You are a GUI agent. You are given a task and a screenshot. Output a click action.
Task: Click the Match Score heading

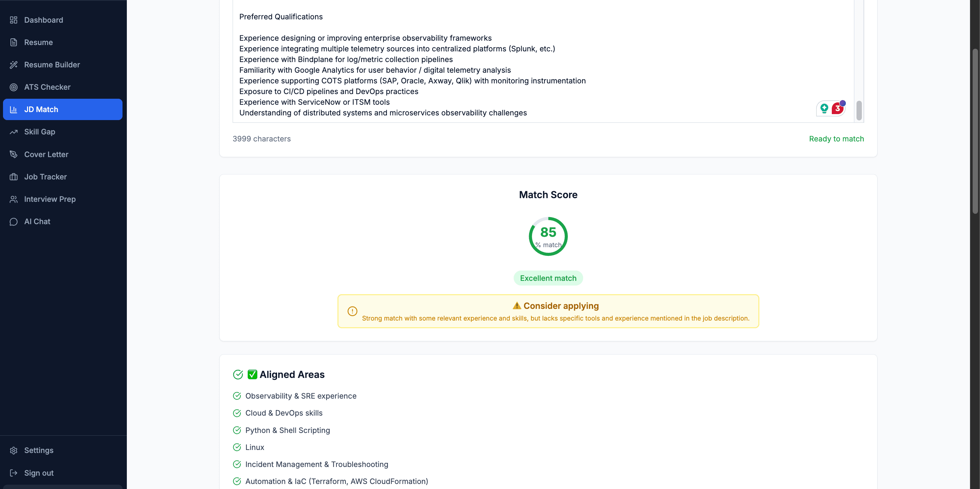[x=548, y=195]
